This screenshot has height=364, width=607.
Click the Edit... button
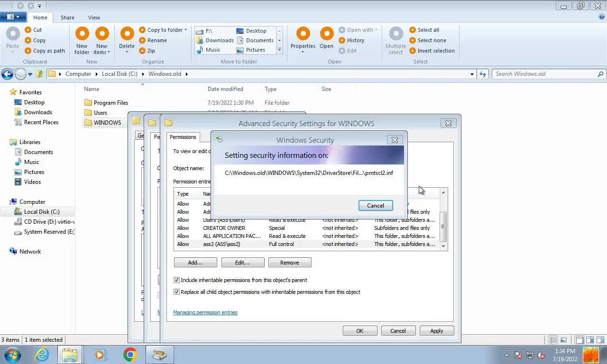pyautogui.click(x=242, y=263)
